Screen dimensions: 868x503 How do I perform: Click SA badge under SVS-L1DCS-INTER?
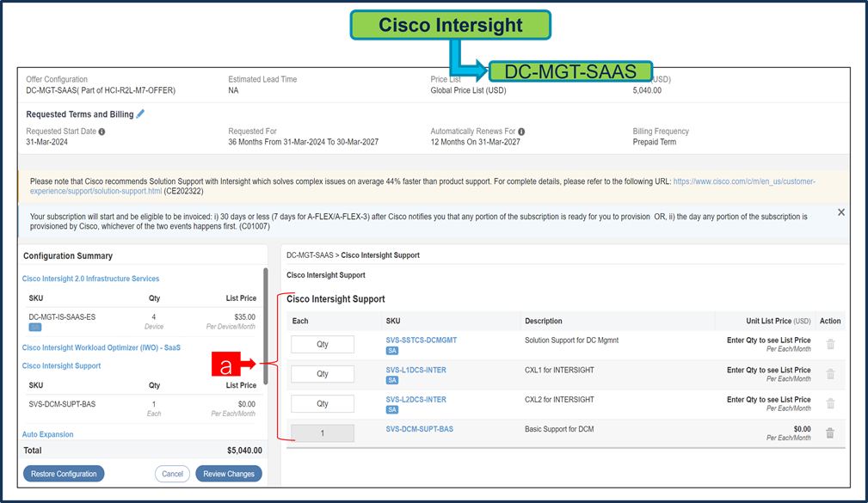[x=392, y=380]
